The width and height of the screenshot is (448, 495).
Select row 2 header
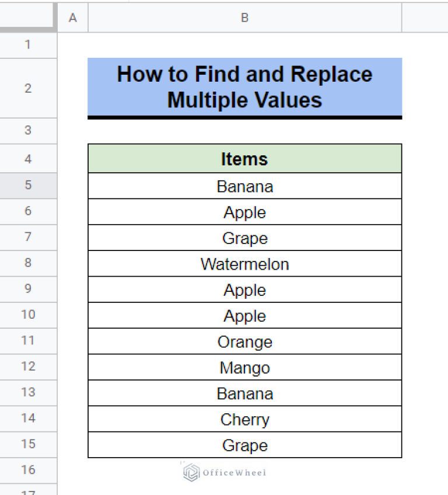(x=28, y=88)
